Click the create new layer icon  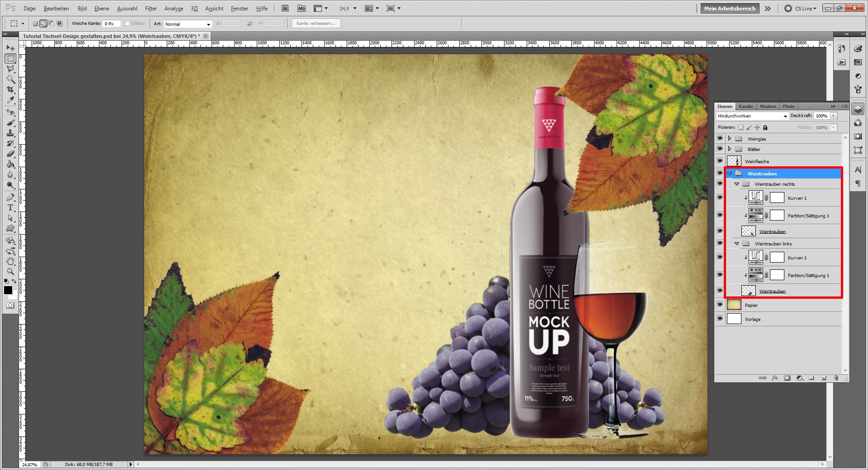coord(824,378)
